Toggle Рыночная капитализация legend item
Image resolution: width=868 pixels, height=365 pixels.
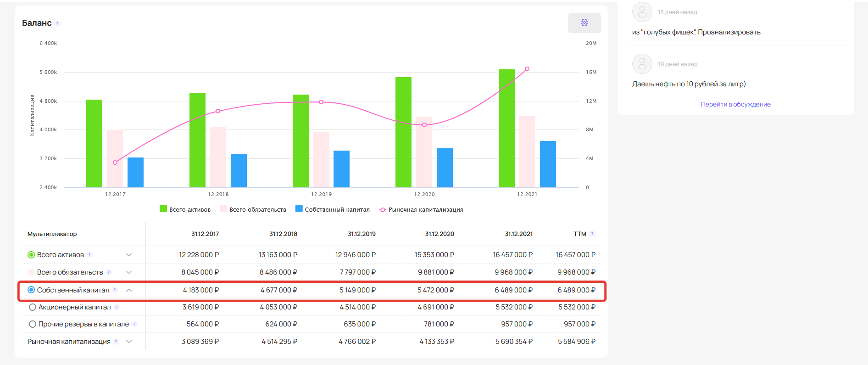[421, 209]
